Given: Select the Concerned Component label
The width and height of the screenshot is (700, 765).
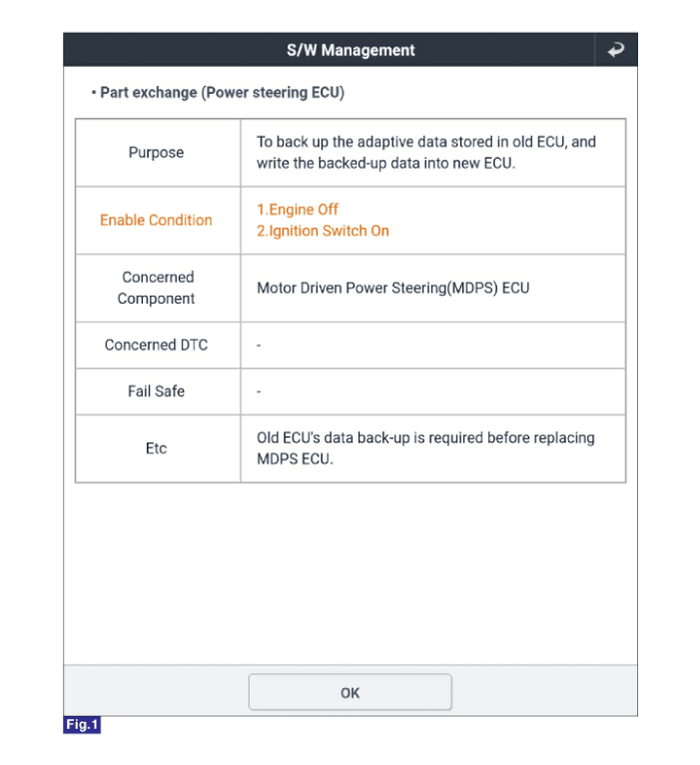Looking at the screenshot, I should [157, 288].
